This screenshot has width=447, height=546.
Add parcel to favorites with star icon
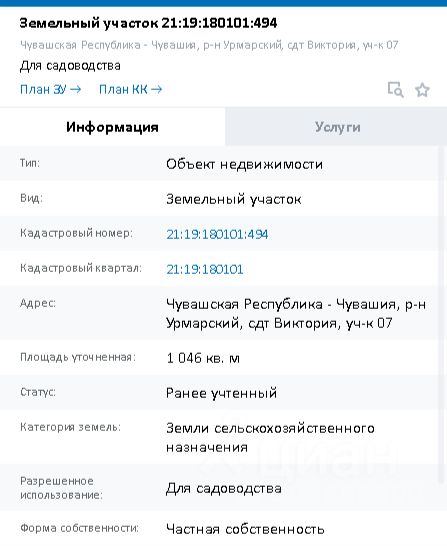pyautogui.click(x=422, y=90)
